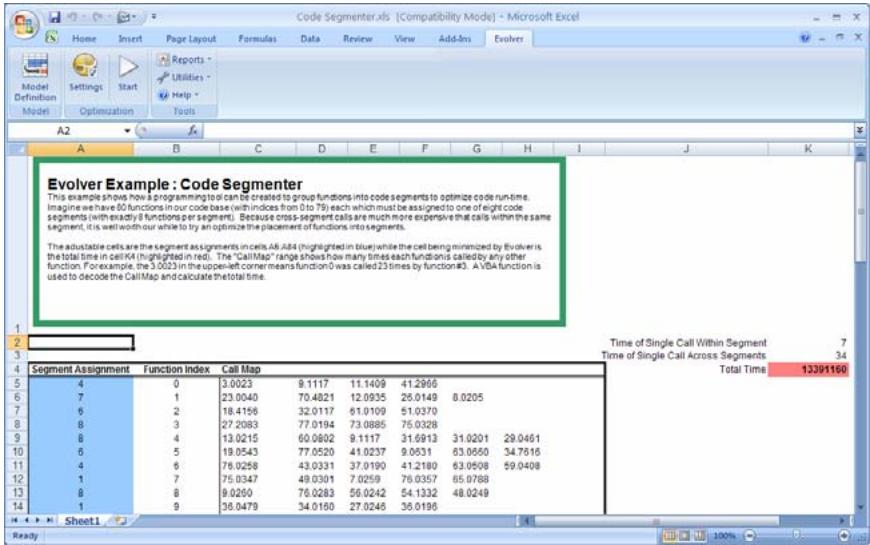Click the Name Box showing A2
Image resolution: width=870 pixels, height=545 pixels.
tap(65, 131)
